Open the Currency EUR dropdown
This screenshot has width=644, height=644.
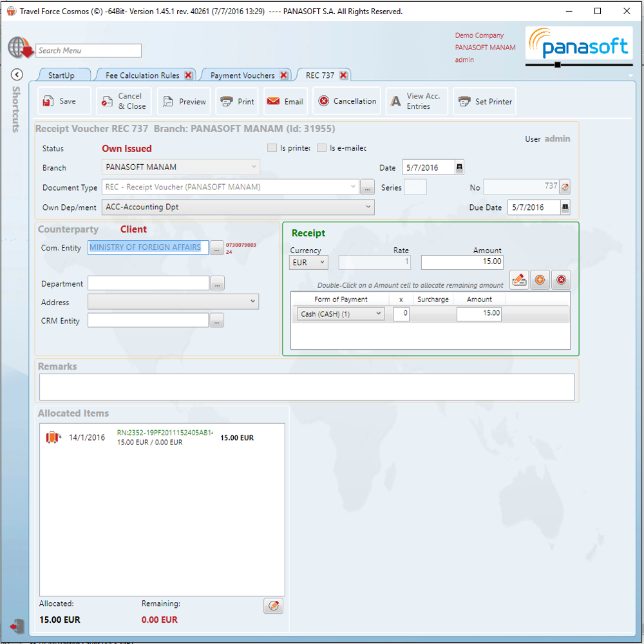(322, 262)
